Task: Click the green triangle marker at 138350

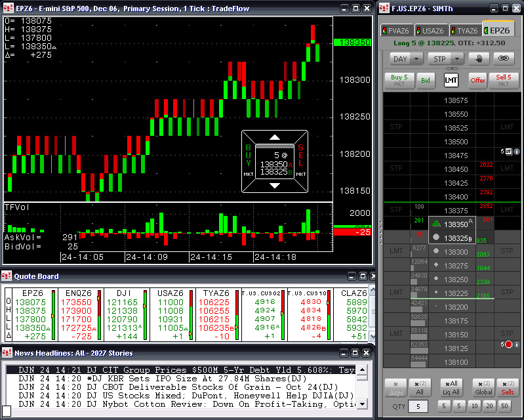Action: click(x=436, y=223)
